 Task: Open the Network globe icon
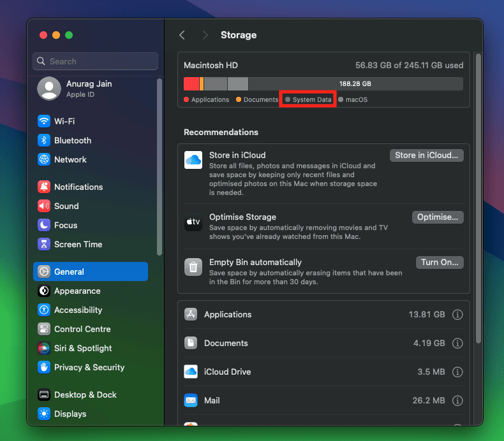click(x=44, y=159)
